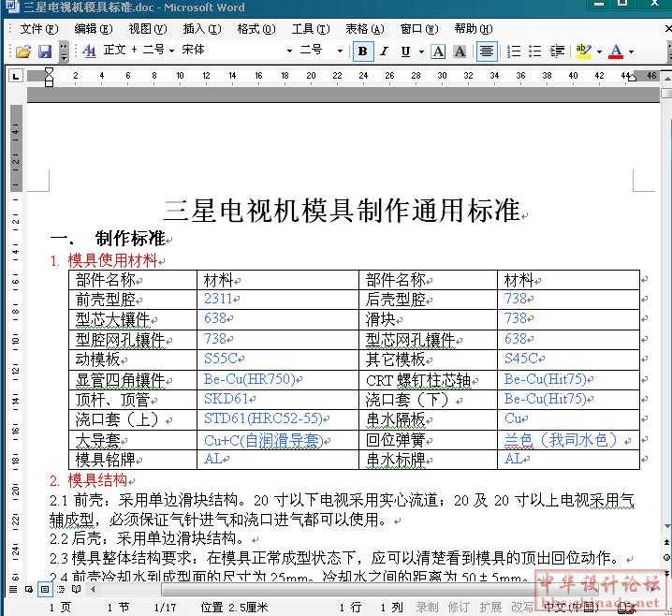Toggle 修订 track changes in status bar
The height and width of the screenshot is (616, 672).
(459, 607)
